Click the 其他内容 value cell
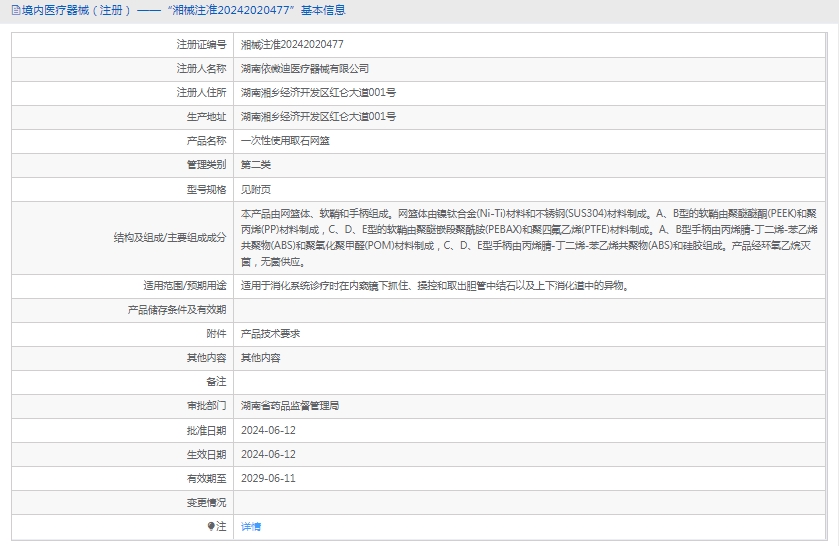839x546 pixels. pos(260,358)
